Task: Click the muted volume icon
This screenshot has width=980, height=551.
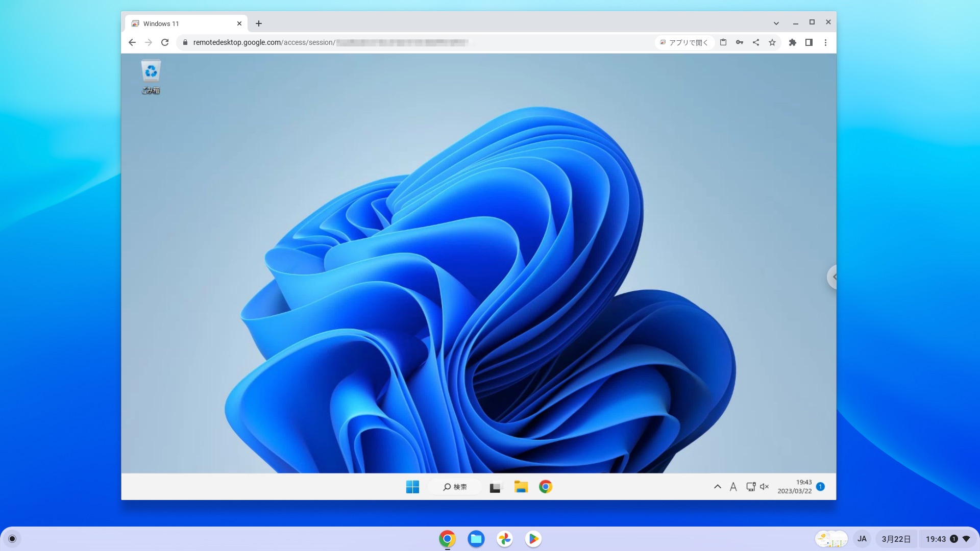Action: [x=764, y=487]
